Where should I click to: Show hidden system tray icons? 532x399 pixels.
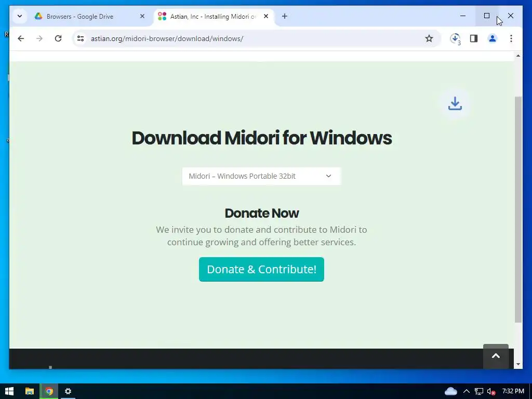467,391
